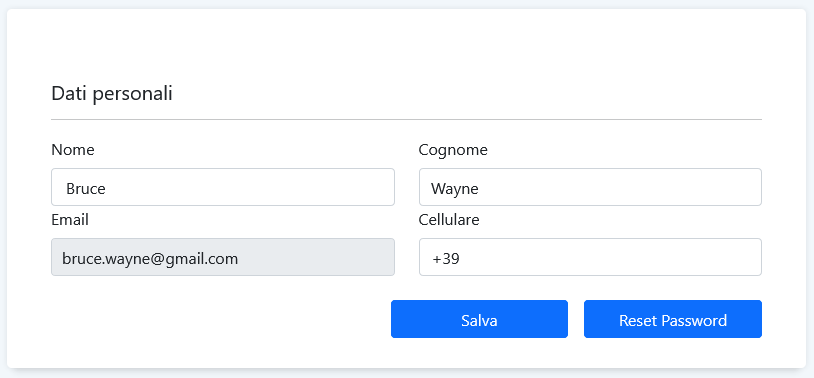The image size is (814, 378).
Task: Place cursor on the text Bruce
Action: tap(86, 188)
